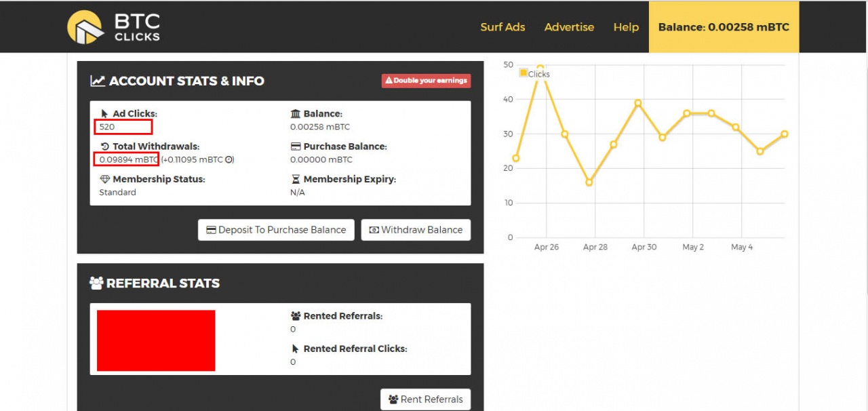Click the Ad Clicks value 520
Screen dimensions: 868x411
click(107, 127)
